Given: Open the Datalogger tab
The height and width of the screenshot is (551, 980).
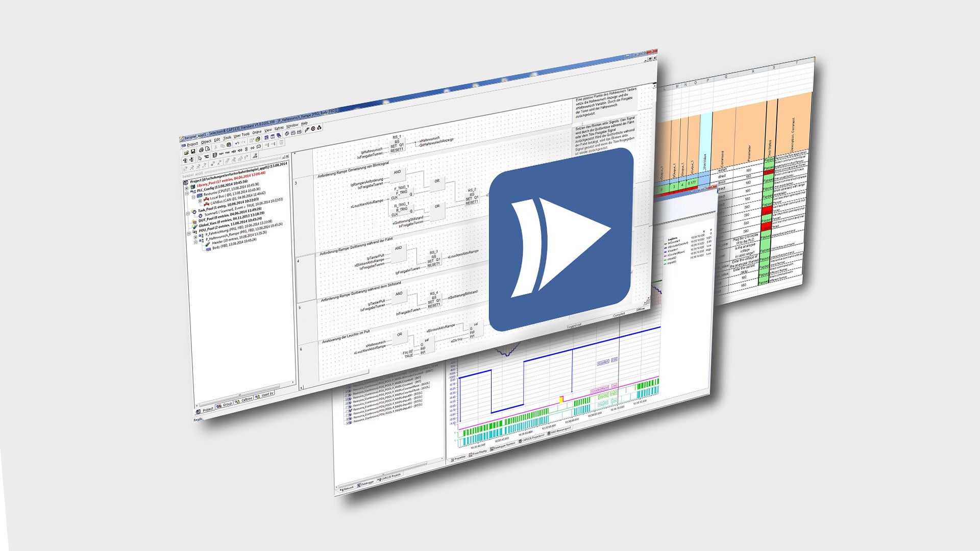Looking at the screenshot, I should point(366,484).
